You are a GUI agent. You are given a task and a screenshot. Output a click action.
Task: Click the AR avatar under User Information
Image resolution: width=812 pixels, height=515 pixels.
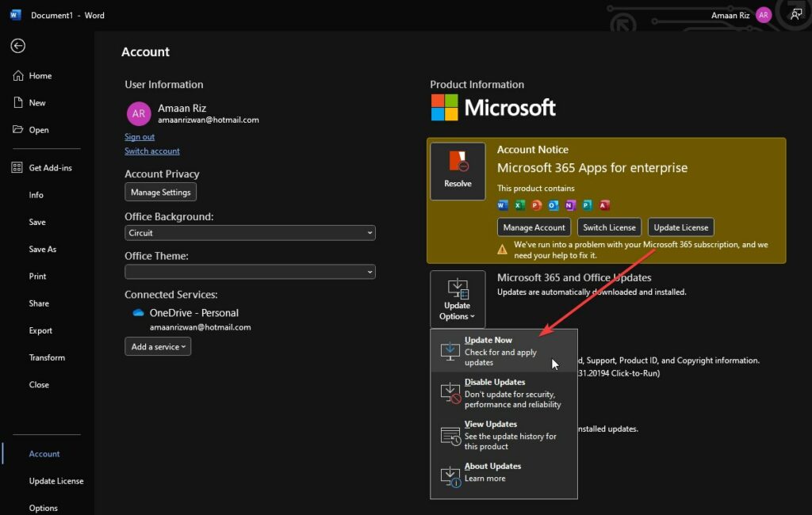(139, 114)
